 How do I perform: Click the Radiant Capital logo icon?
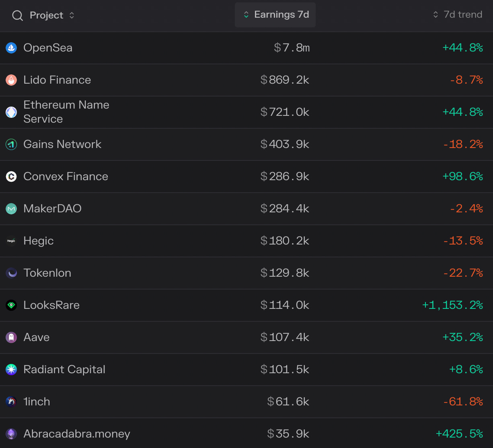click(x=11, y=370)
